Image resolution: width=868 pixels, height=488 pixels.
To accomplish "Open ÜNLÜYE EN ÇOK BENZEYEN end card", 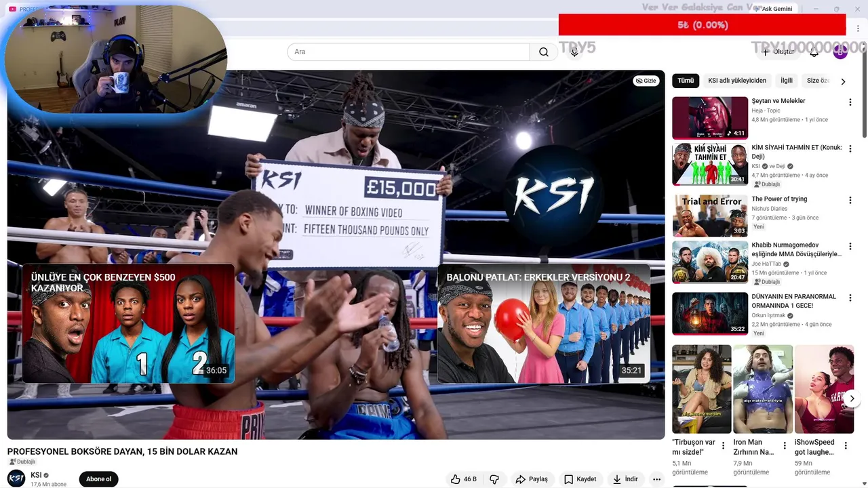I will coord(128,324).
